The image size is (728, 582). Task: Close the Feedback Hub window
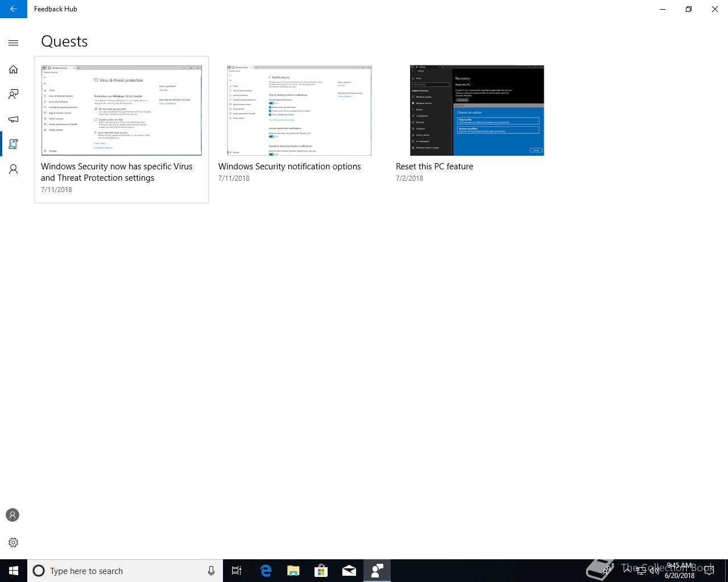click(715, 9)
